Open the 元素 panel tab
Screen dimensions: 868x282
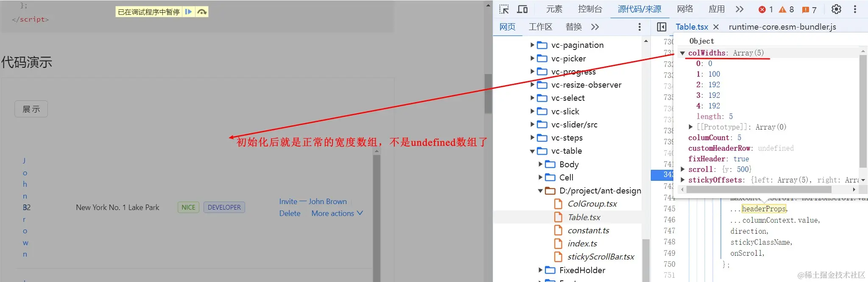point(554,9)
